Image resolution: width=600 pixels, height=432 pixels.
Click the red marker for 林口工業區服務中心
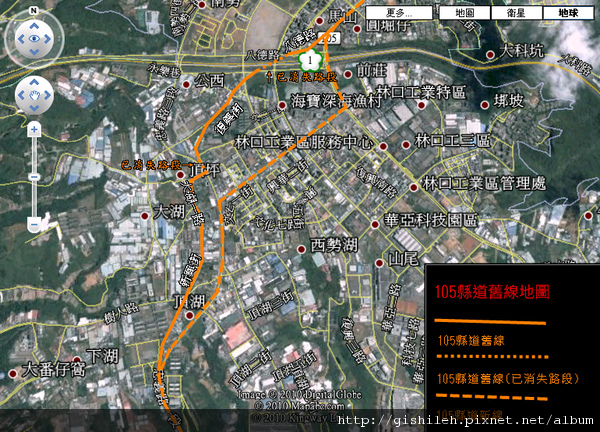tap(383, 146)
